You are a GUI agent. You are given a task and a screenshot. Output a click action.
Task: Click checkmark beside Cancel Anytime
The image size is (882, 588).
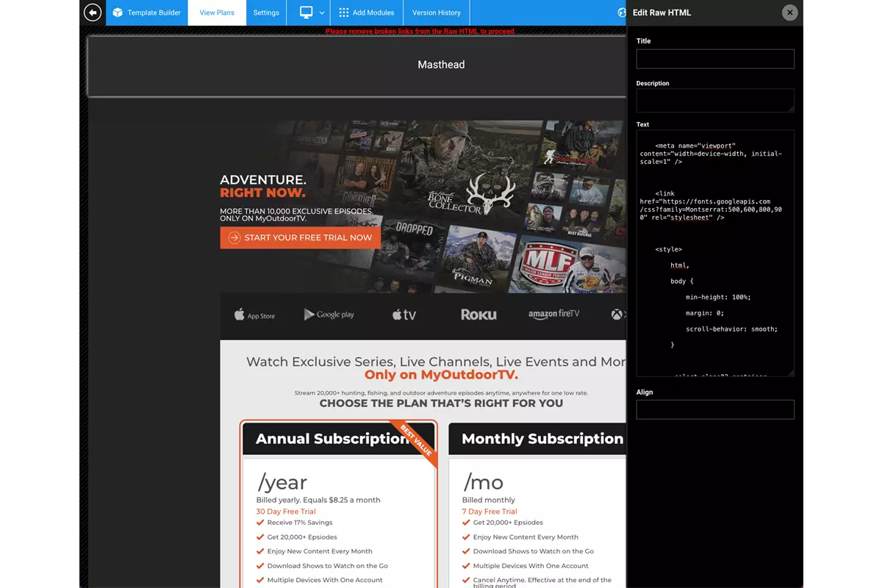466,581
